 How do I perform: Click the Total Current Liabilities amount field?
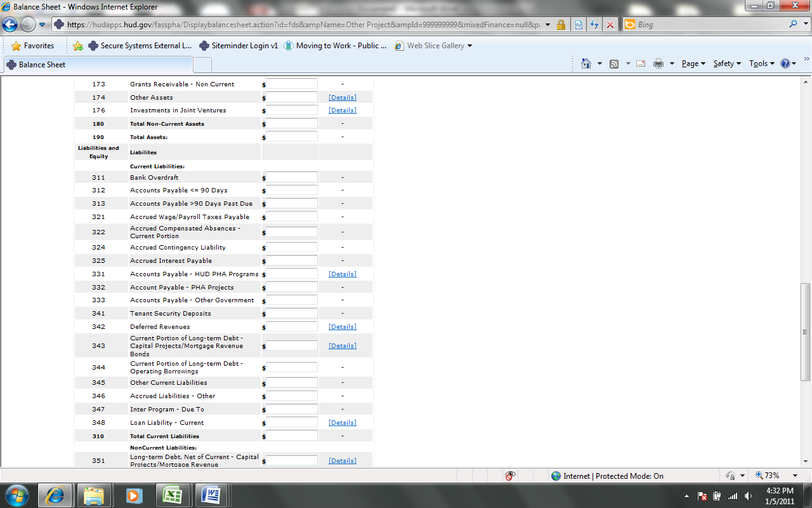(292, 436)
